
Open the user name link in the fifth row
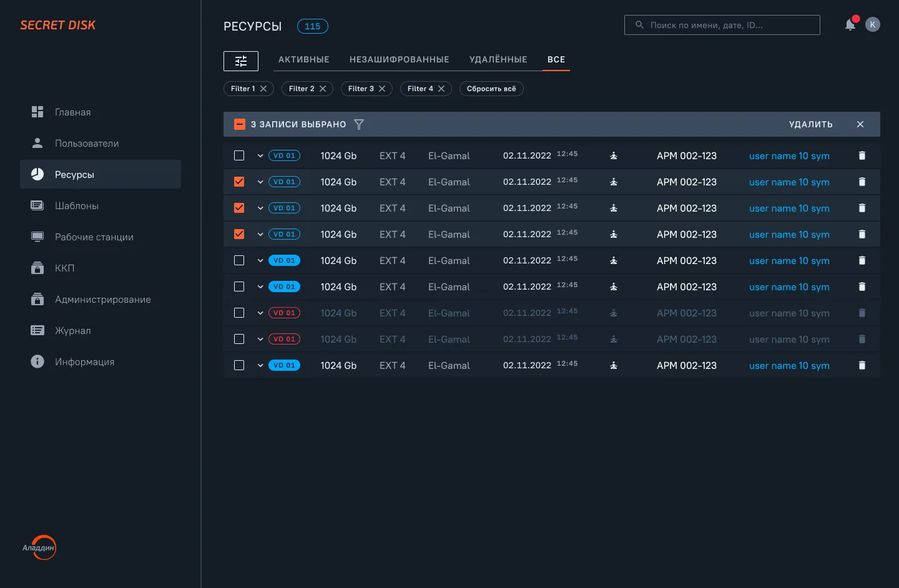789,261
